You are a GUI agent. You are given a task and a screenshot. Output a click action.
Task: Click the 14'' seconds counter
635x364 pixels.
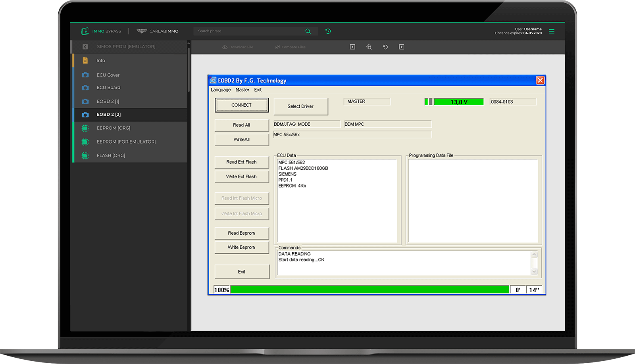pyautogui.click(x=534, y=290)
